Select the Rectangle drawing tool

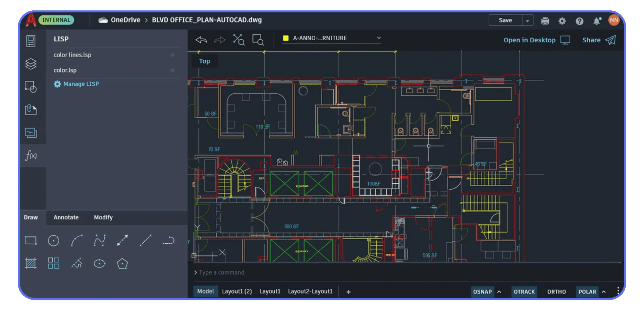click(31, 240)
